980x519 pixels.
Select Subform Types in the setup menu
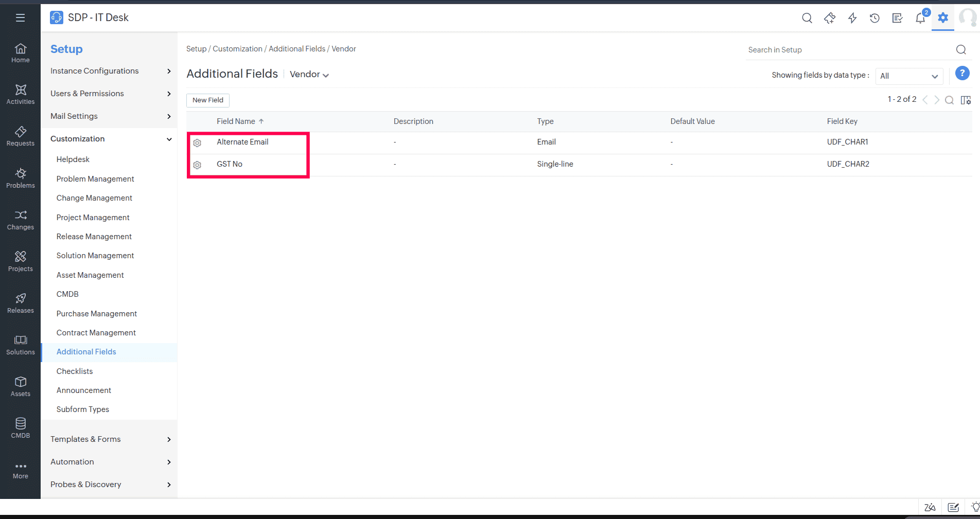83,409
